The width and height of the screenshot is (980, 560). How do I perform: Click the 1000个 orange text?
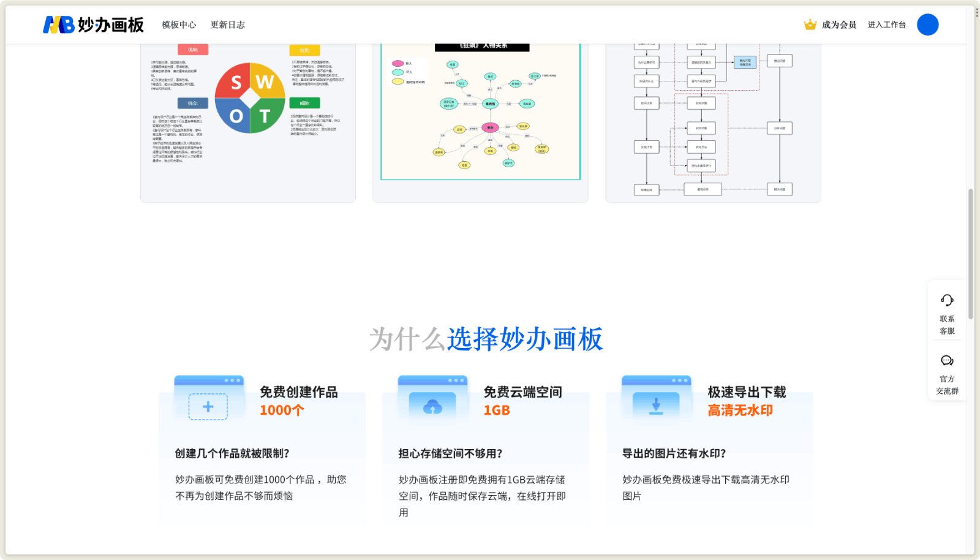(x=282, y=411)
